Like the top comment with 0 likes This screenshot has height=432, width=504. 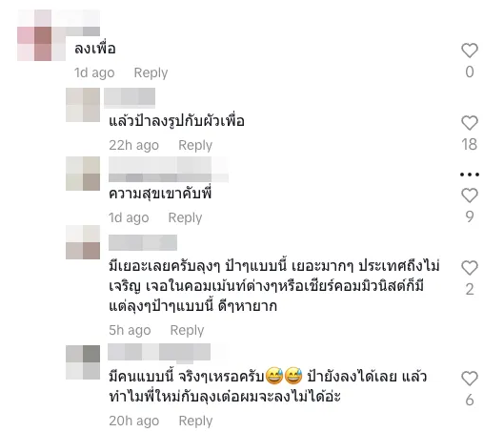click(470, 51)
